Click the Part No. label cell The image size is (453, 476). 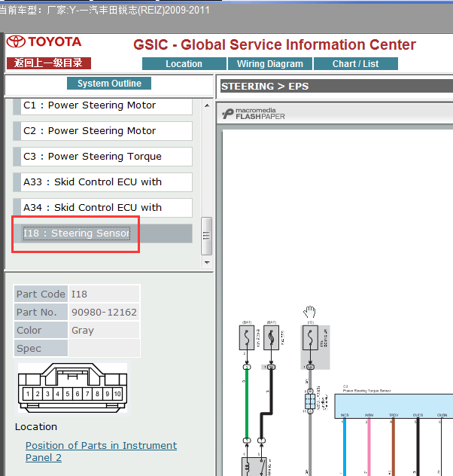click(x=41, y=312)
